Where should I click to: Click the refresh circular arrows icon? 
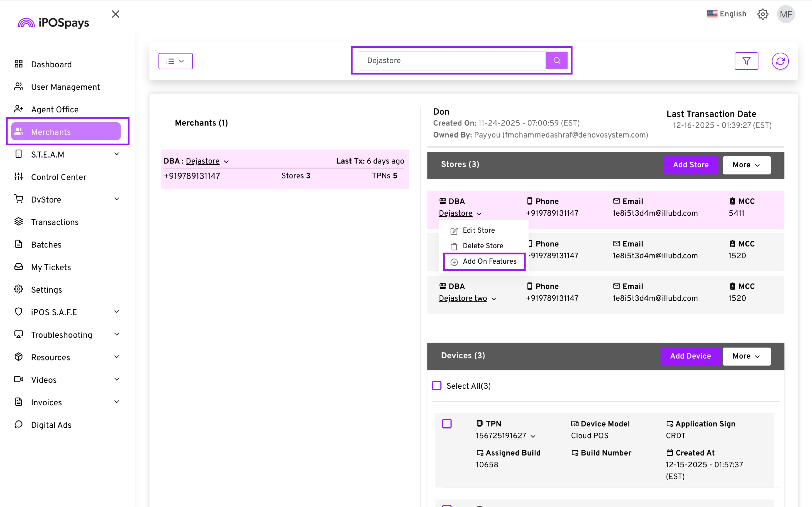(x=780, y=61)
